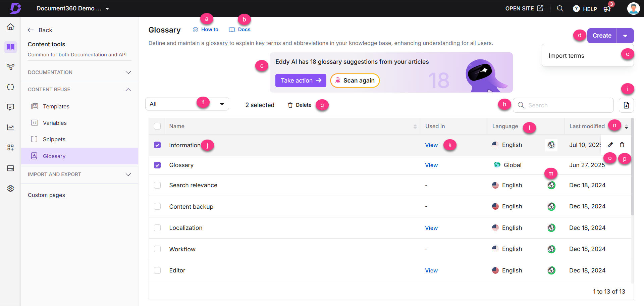Edit the information term with the pencil icon
644x306 pixels.
[x=610, y=145]
